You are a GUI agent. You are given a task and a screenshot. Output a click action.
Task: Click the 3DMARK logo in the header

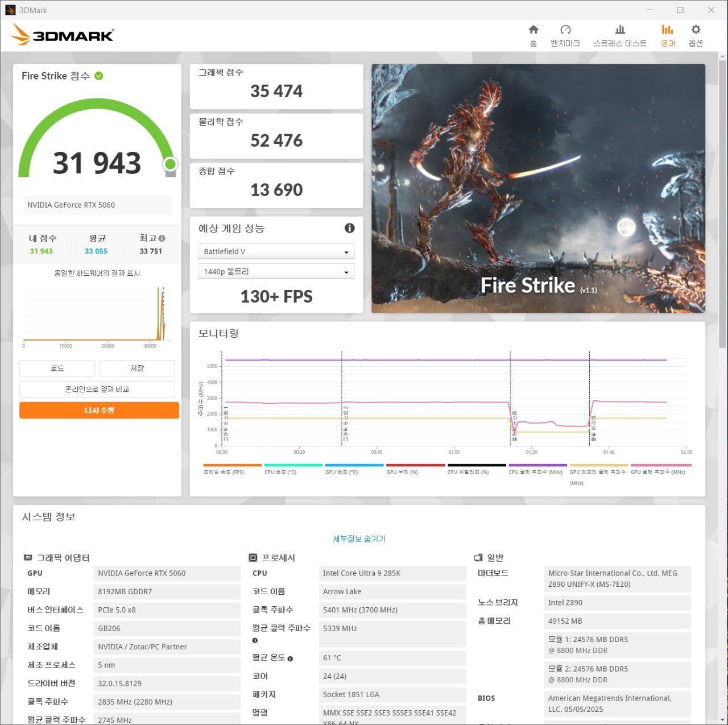[x=63, y=35]
